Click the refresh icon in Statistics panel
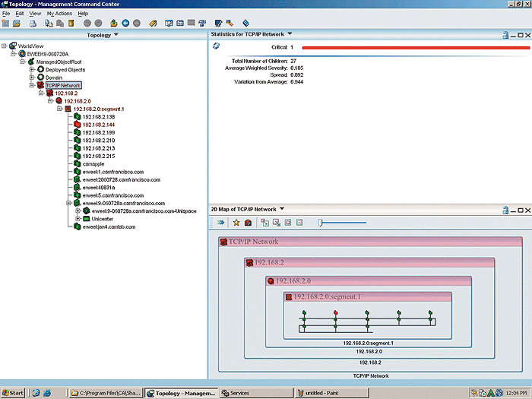Screen dimensions: 532x399 click(x=216, y=46)
